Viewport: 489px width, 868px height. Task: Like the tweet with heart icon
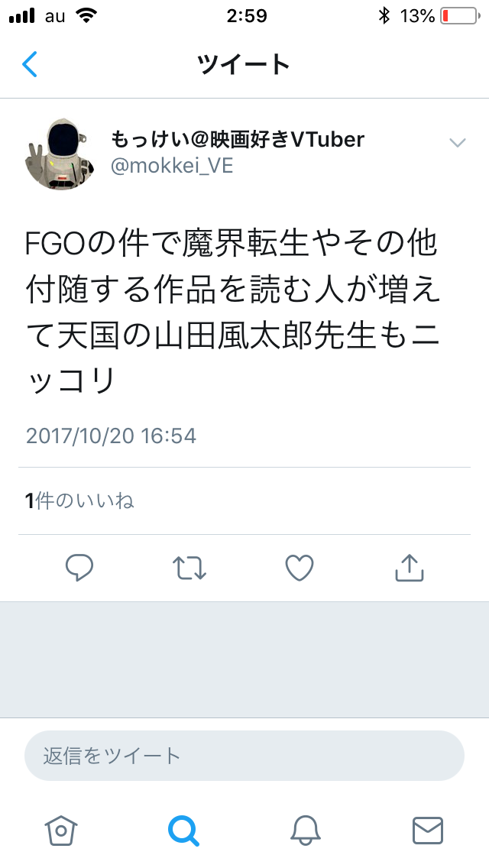[300, 568]
